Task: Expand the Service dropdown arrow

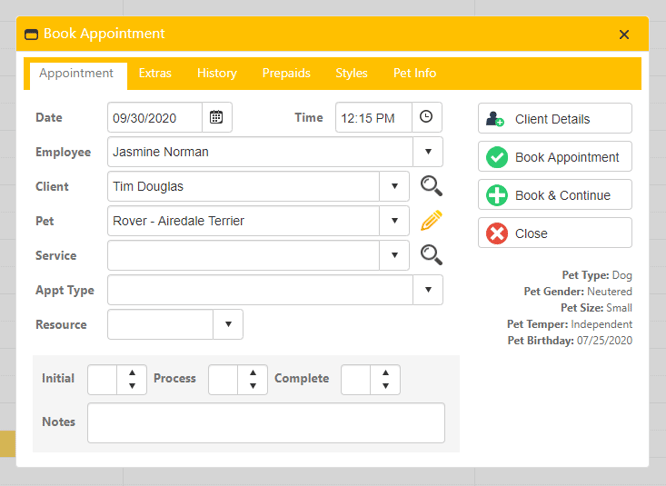Action: pos(395,255)
